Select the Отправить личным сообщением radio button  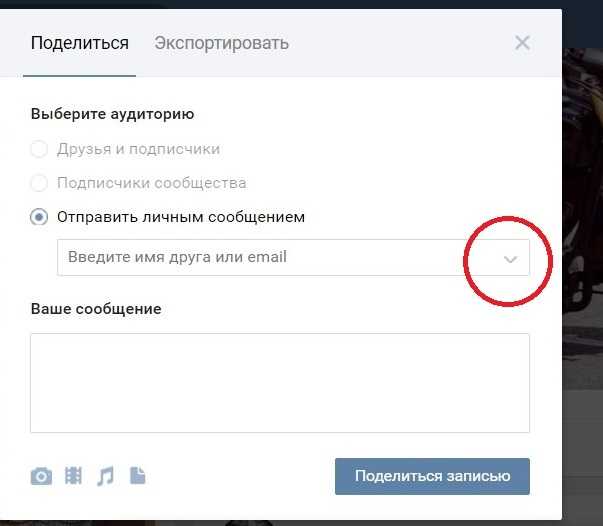(39, 217)
